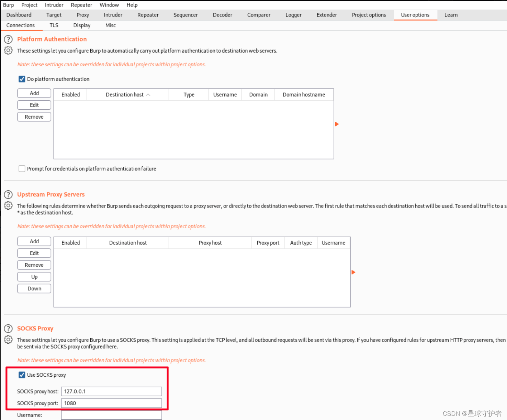Toggle sort arrow on Destination host column

pos(148,95)
